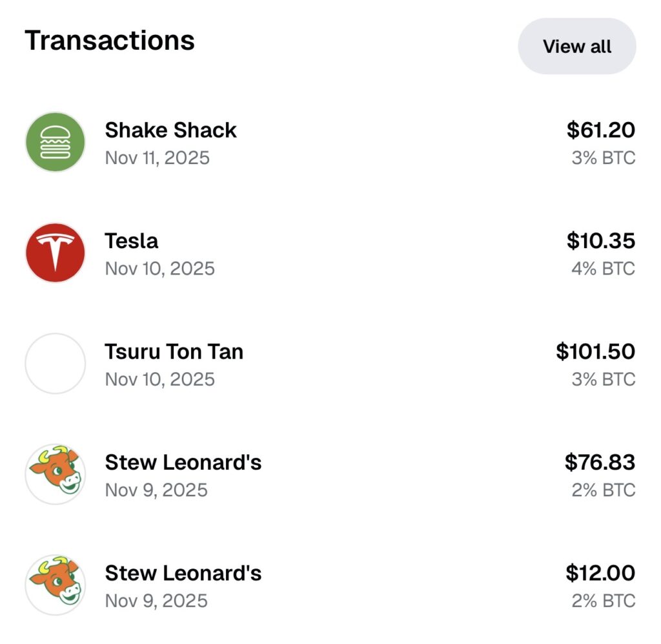Click the Transactions section heading
The height and width of the screenshot is (644, 661).
[110, 41]
